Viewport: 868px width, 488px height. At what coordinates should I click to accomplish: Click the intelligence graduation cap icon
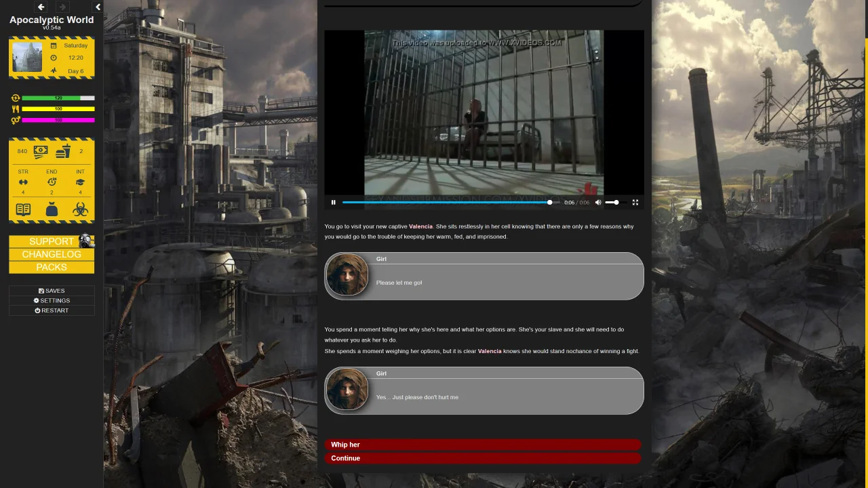80,182
